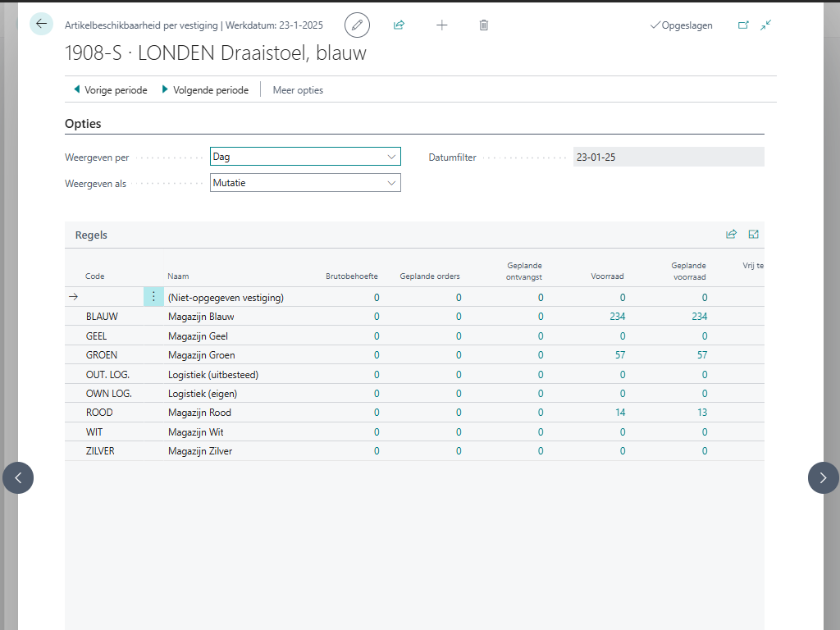
Task: Go to previous record with left arrow
Action: tap(18, 477)
